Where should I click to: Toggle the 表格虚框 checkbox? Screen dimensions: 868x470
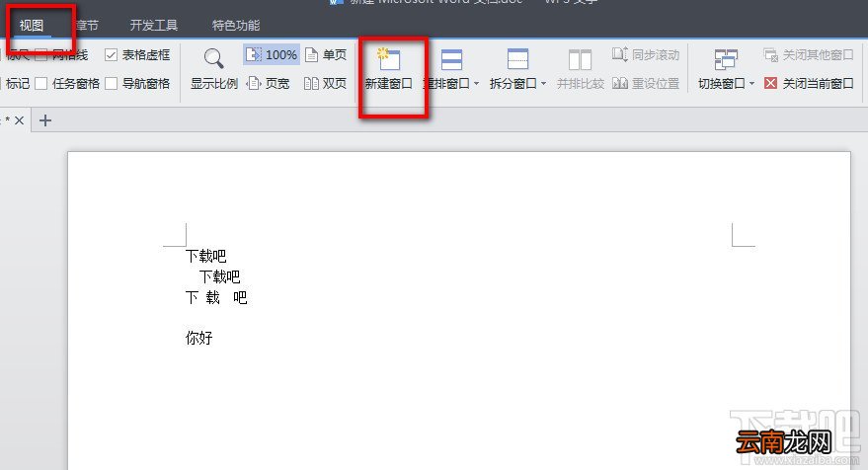point(112,55)
